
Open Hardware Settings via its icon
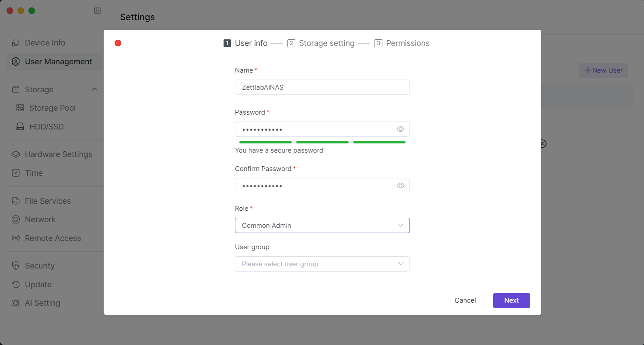16,154
